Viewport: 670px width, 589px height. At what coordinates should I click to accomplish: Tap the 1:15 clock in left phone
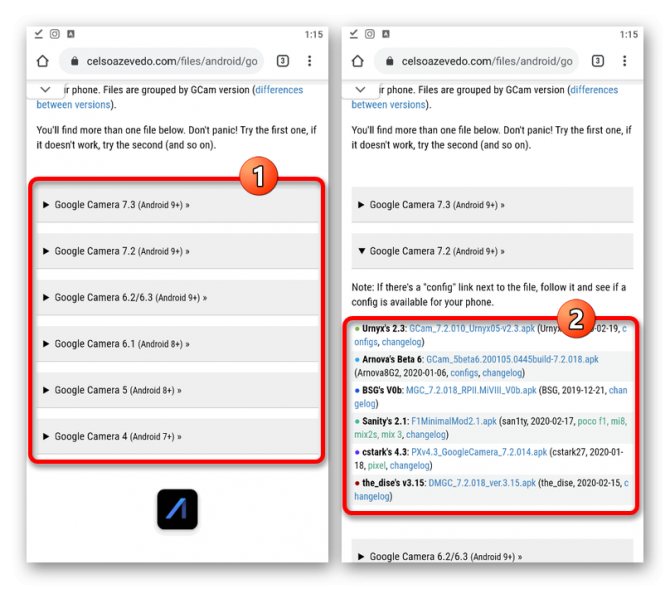tap(314, 34)
